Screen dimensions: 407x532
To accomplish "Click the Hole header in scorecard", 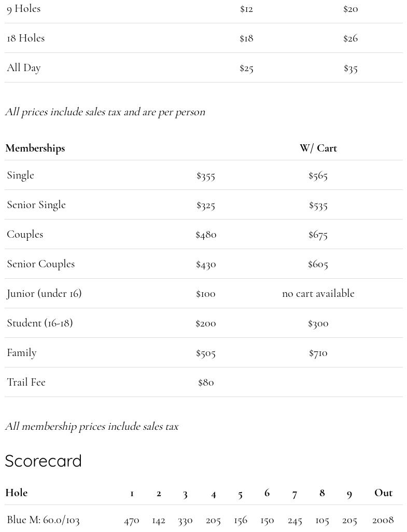I will click(x=17, y=493).
